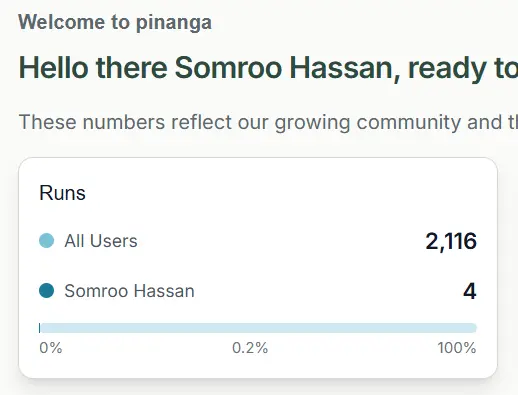The image size is (518, 395).
Task: Click the 2,116 total runs count
Action: pos(451,241)
